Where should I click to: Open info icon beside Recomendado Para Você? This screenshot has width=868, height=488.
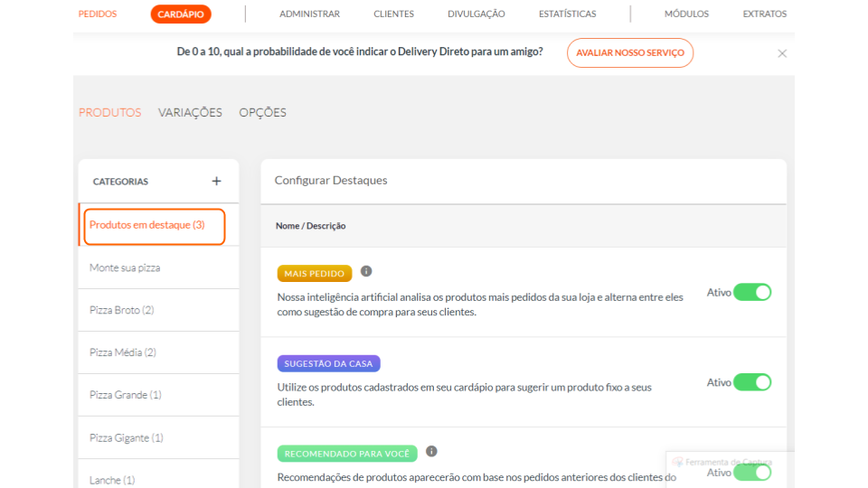click(431, 452)
